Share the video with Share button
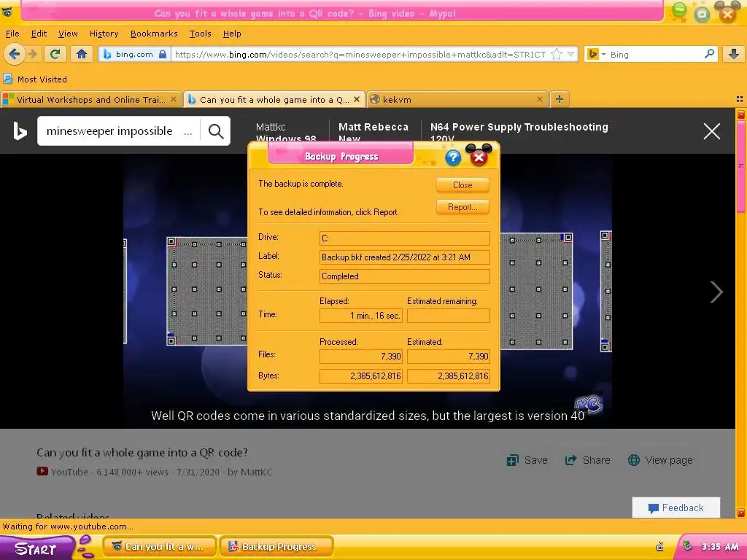The height and width of the screenshot is (560, 747). tap(587, 461)
